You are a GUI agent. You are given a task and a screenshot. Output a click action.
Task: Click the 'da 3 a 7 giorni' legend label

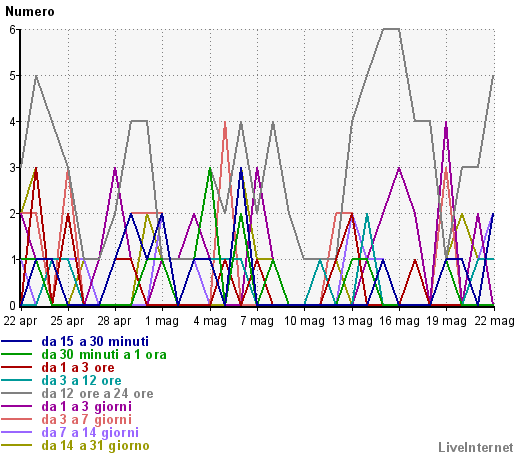click(87, 419)
